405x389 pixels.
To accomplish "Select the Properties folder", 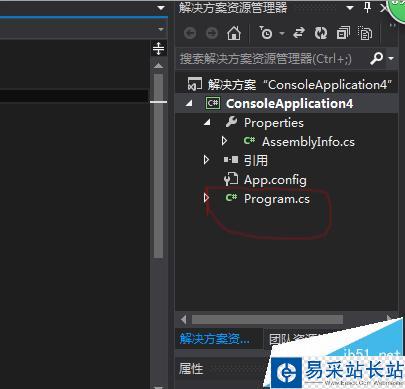I will 274,123.
